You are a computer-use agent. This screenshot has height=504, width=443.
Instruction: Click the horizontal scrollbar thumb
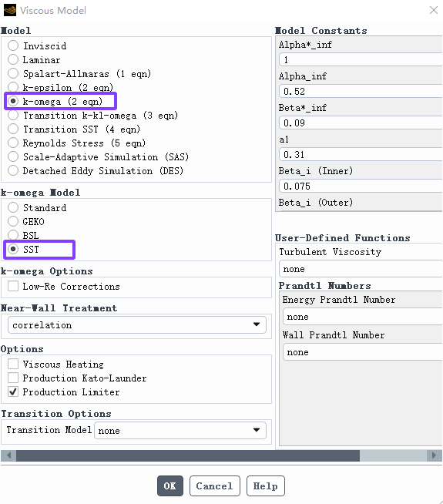pyautogui.click(x=188, y=455)
